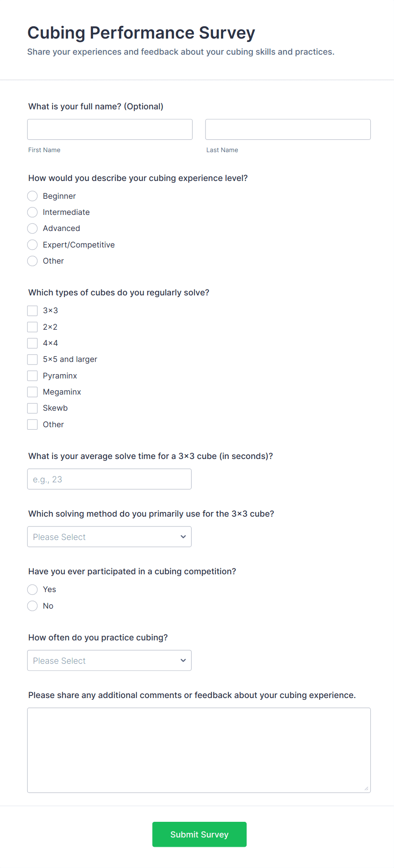Select Advanced experience radio option
Image resolution: width=394 pixels, height=868 pixels.
click(33, 228)
